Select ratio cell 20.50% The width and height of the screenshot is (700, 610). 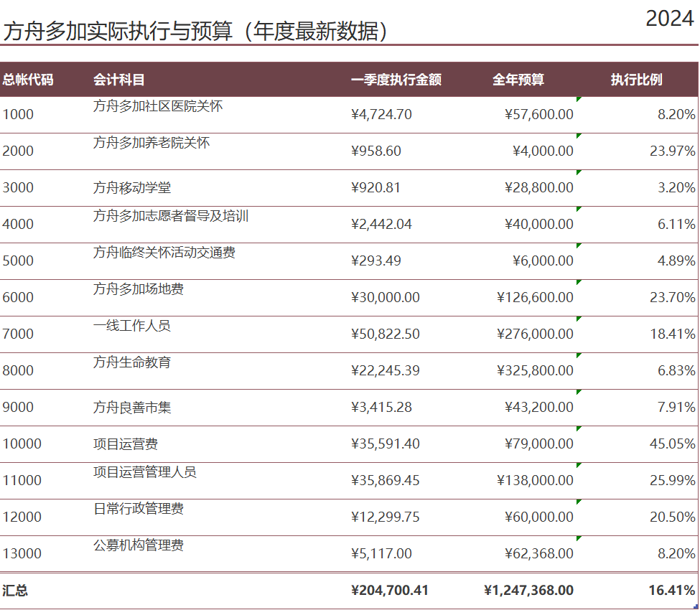(x=672, y=517)
